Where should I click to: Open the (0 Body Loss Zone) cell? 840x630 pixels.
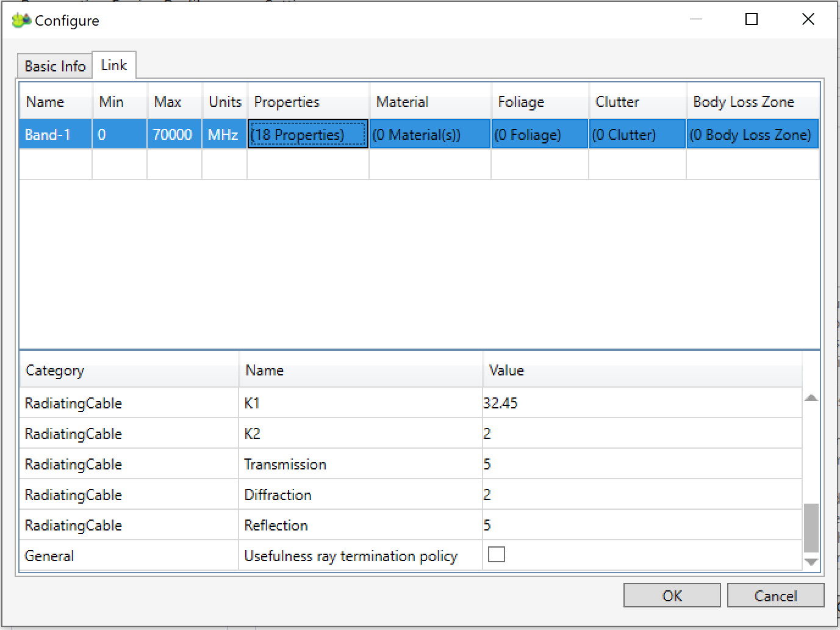click(752, 134)
